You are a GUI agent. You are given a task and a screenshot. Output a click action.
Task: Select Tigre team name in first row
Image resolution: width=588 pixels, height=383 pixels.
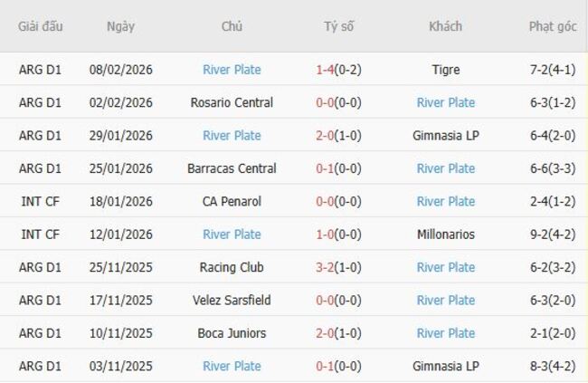point(445,70)
